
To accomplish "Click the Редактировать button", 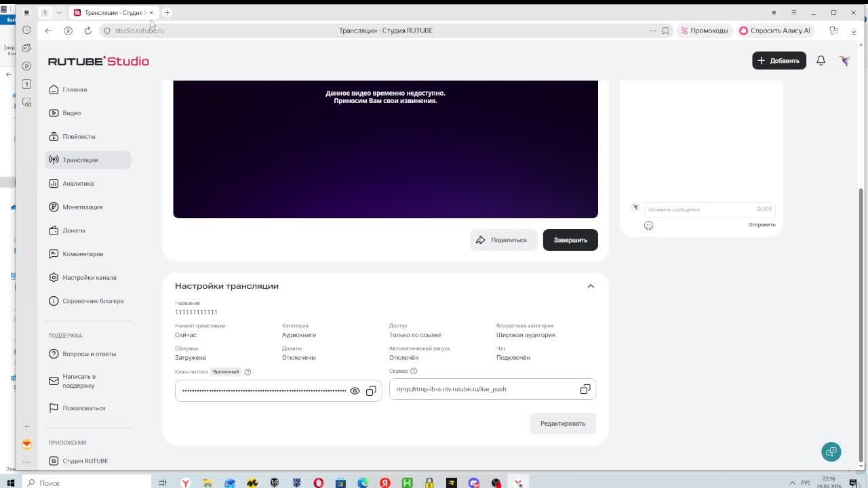I will pos(563,424).
